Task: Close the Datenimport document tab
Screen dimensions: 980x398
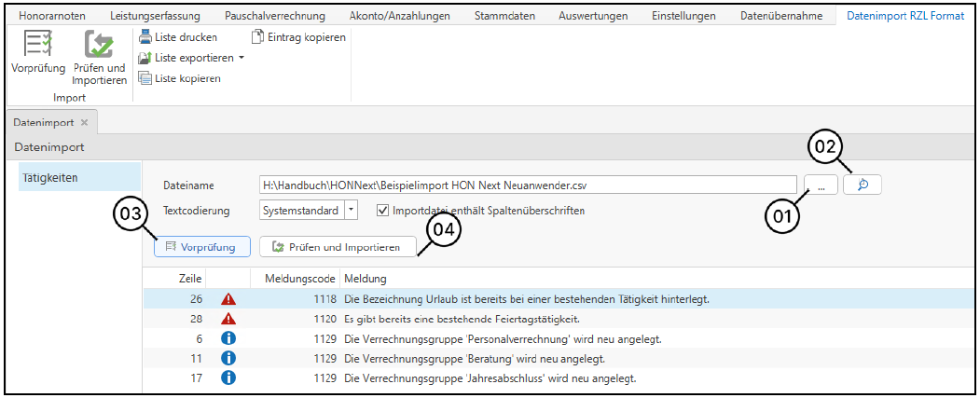Action: click(x=84, y=122)
